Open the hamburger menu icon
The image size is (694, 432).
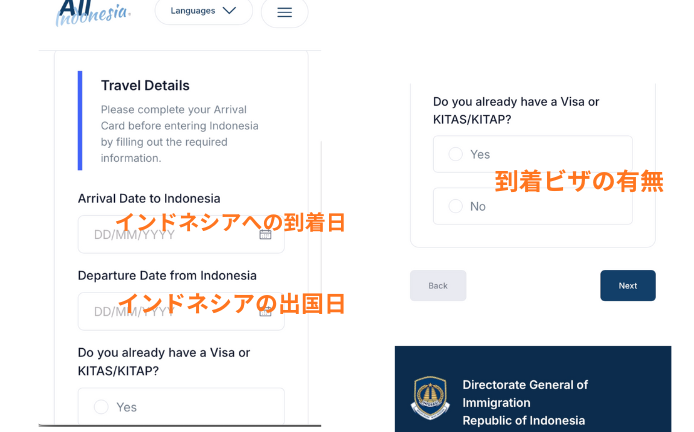tap(285, 12)
